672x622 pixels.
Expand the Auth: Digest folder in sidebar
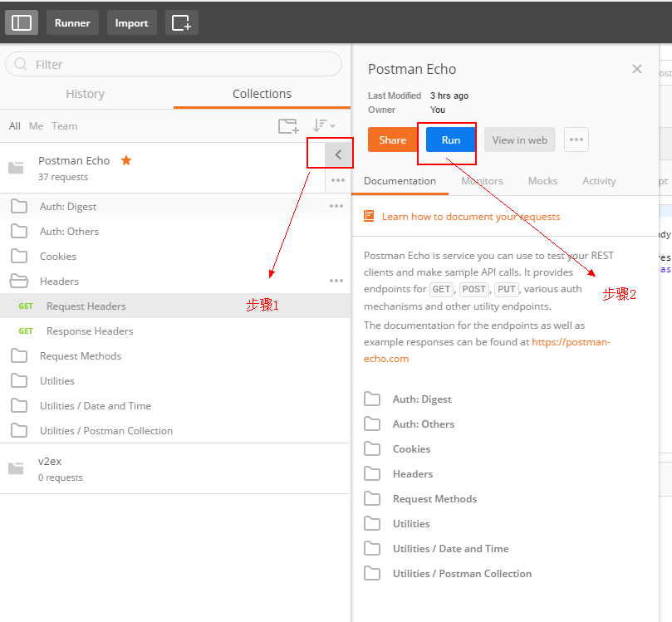tap(175, 207)
